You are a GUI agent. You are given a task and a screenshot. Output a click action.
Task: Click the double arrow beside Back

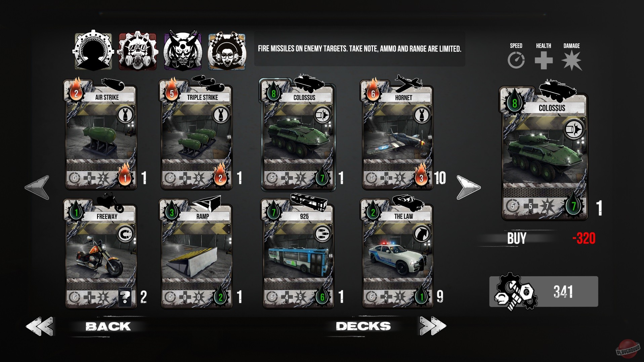click(x=40, y=326)
